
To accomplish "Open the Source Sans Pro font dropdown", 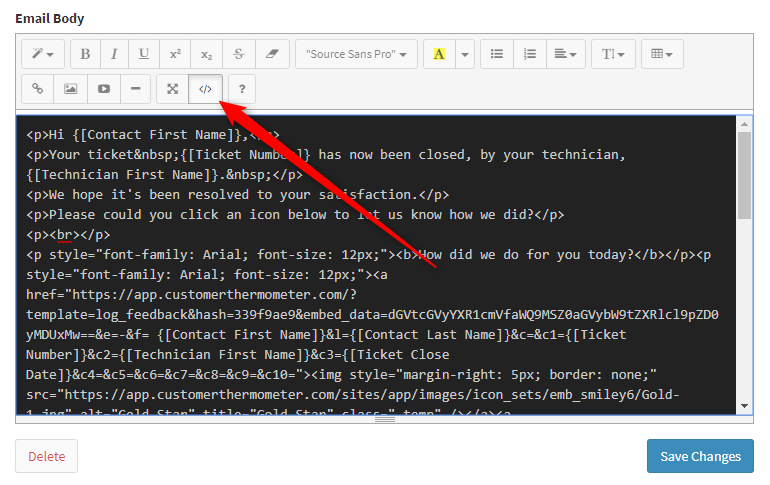I will point(357,54).
